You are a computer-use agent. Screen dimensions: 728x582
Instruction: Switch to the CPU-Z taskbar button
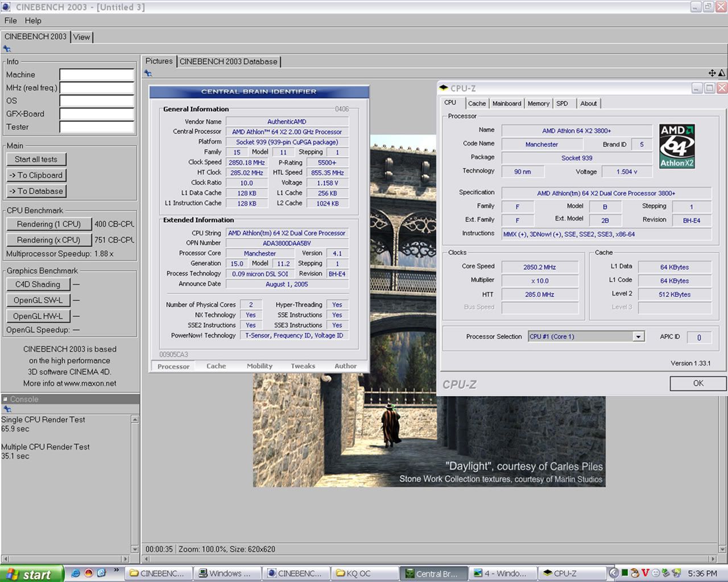click(x=572, y=573)
